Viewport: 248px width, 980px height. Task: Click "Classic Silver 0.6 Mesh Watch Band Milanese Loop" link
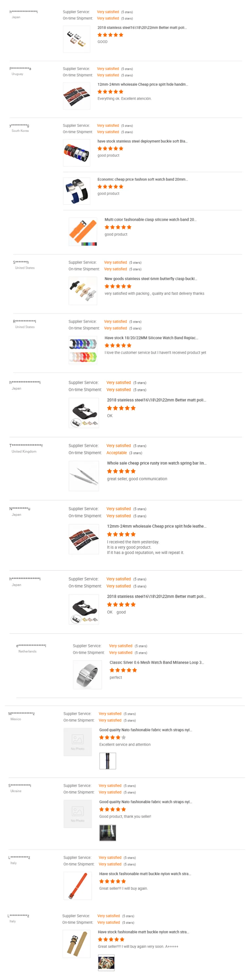157,662
